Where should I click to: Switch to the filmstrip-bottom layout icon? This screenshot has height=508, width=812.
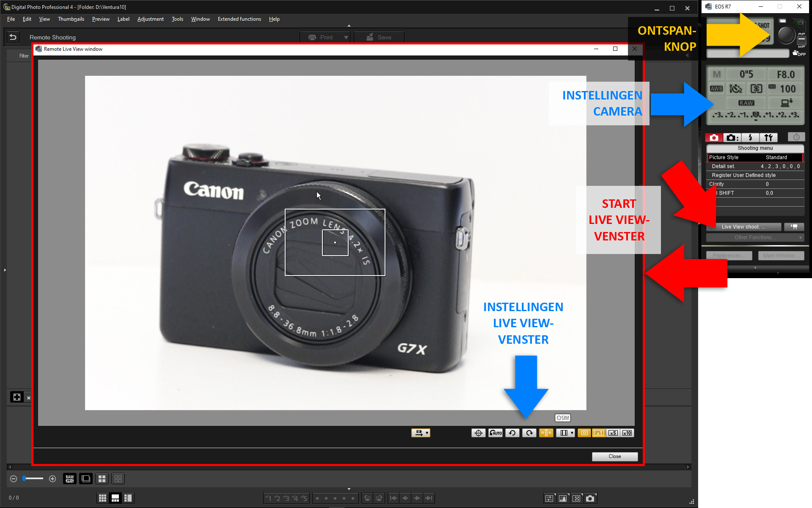coord(115,498)
